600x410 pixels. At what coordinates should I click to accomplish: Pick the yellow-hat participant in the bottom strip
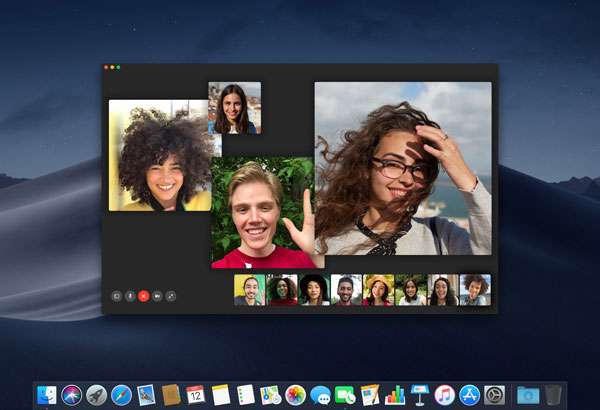(378, 290)
